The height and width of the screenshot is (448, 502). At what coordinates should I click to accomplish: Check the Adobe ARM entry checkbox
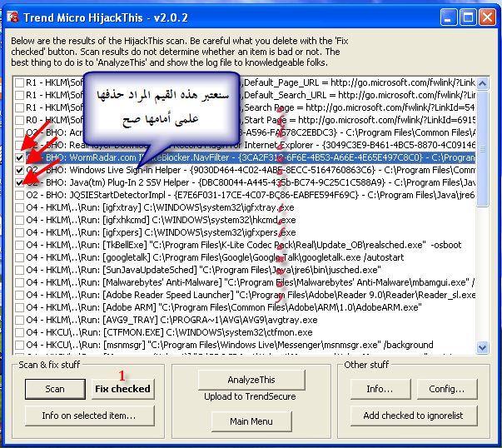point(19,307)
